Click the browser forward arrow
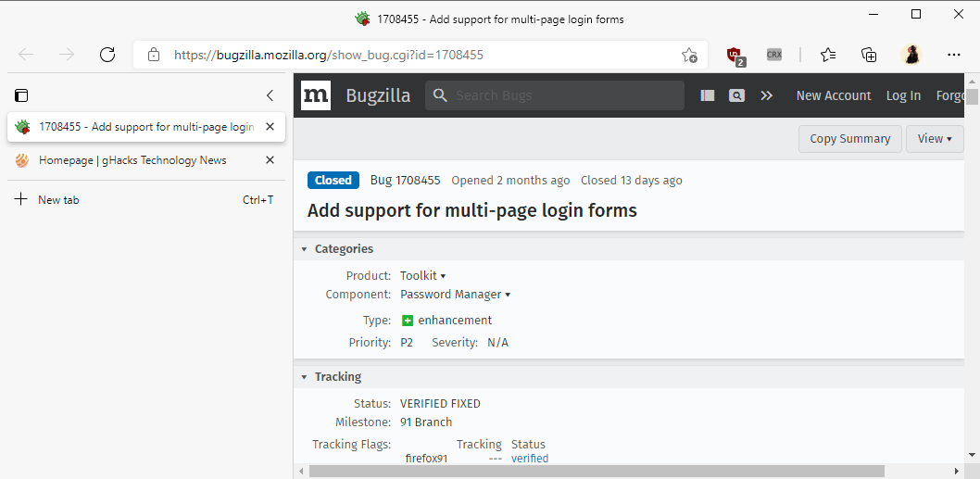Viewport: 980px width, 479px height. click(x=67, y=55)
